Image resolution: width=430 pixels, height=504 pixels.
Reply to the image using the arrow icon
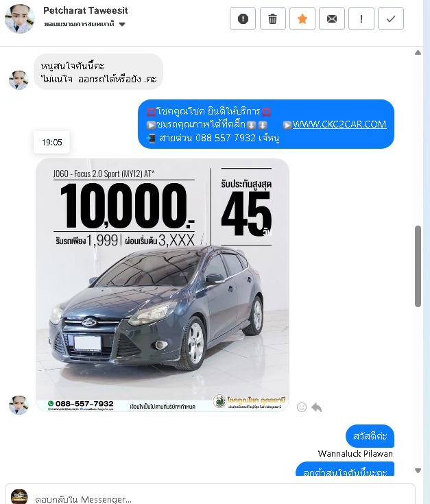[x=317, y=407]
